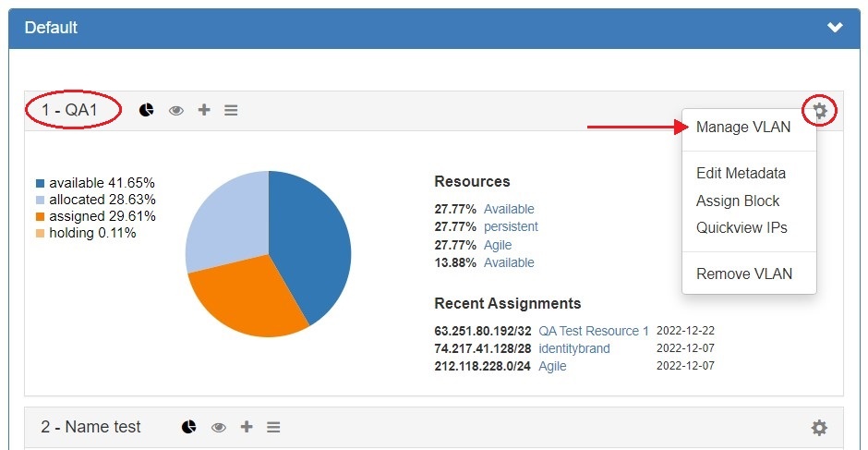Image resolution: width=868 pixels, height=450 pixels.
Task: Choose Edit Metadata in the dropdown menu
Action: (741, 173)
